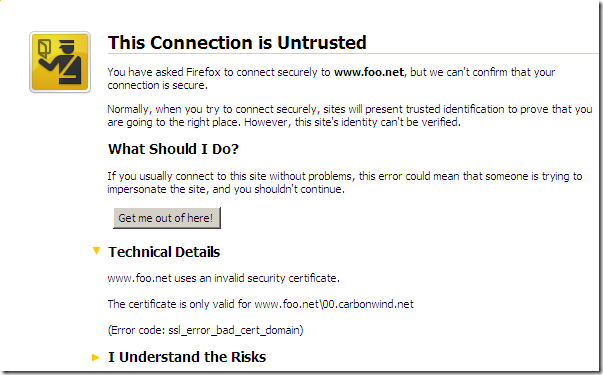603x375 pixels.
Task: Click the Get me out of here! button
Action: (167, 218)
